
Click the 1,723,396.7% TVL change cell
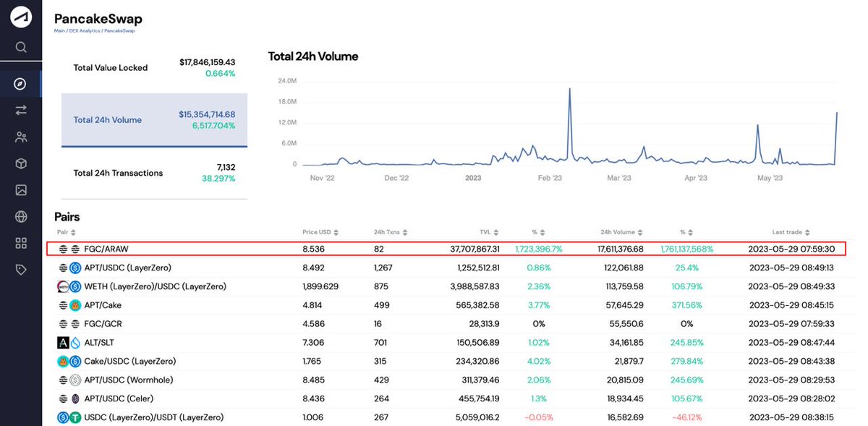coord(539,249)
